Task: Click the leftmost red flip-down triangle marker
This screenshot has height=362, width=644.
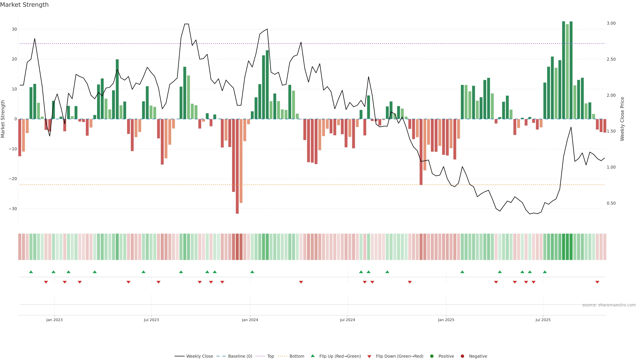Action: (46, 282)
